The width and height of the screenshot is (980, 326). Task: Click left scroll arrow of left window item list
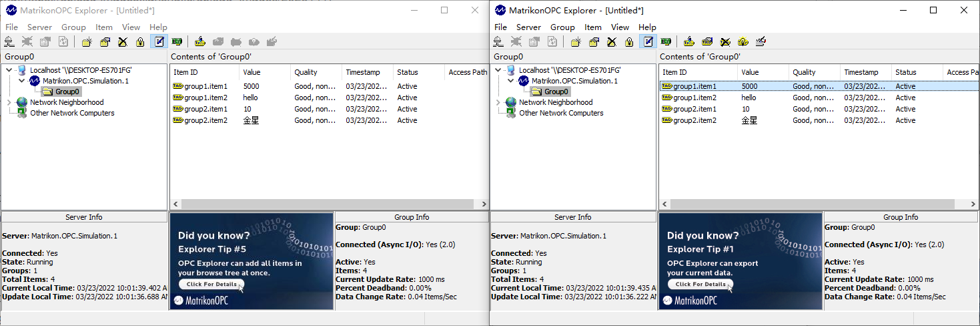click(175, 204)
